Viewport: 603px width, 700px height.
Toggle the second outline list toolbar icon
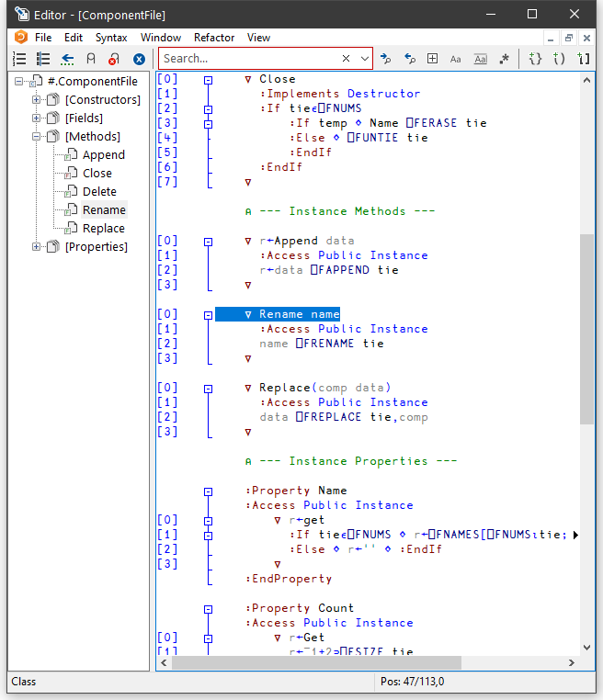[43, 59]
